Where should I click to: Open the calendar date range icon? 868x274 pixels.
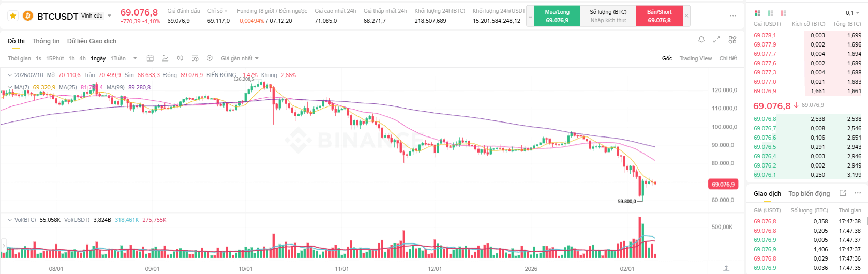tap(150, 58)
